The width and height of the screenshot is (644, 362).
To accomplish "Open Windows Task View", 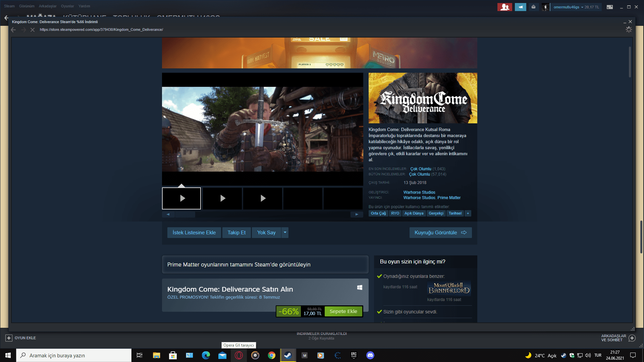I will point(140,355).
